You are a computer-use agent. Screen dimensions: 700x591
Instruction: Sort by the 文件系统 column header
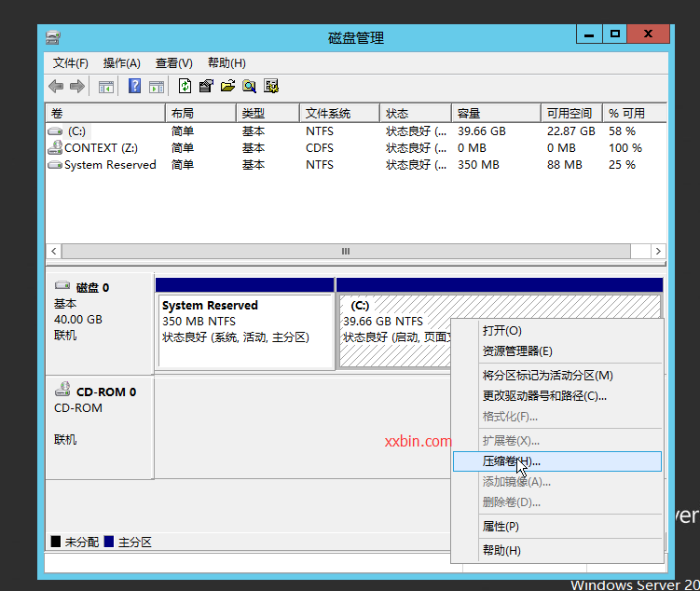(339, 113)
